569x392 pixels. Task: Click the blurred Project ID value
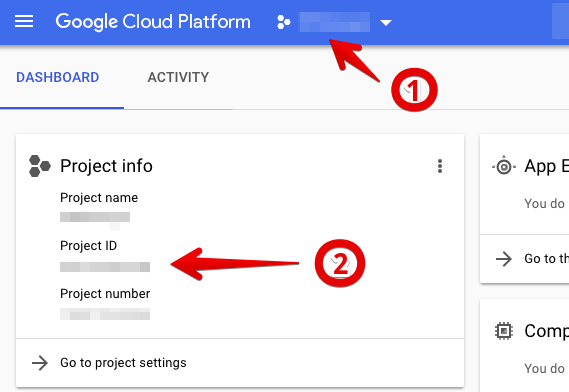(x=105, y=267)
